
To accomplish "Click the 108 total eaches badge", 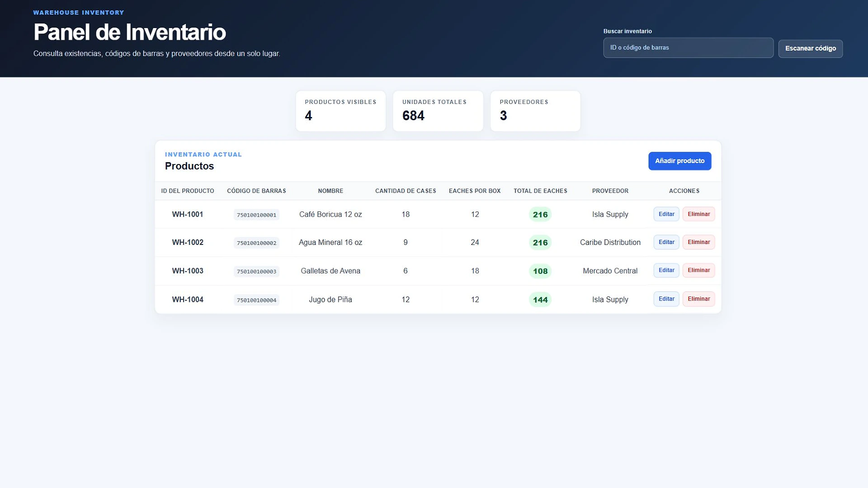I will point(540,271).
